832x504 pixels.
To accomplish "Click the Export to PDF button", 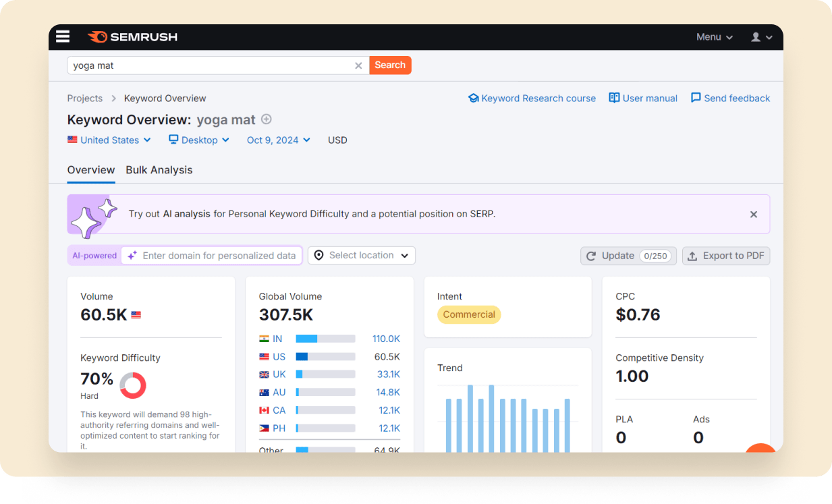I will pyautogui.click(x=726, y=256).
